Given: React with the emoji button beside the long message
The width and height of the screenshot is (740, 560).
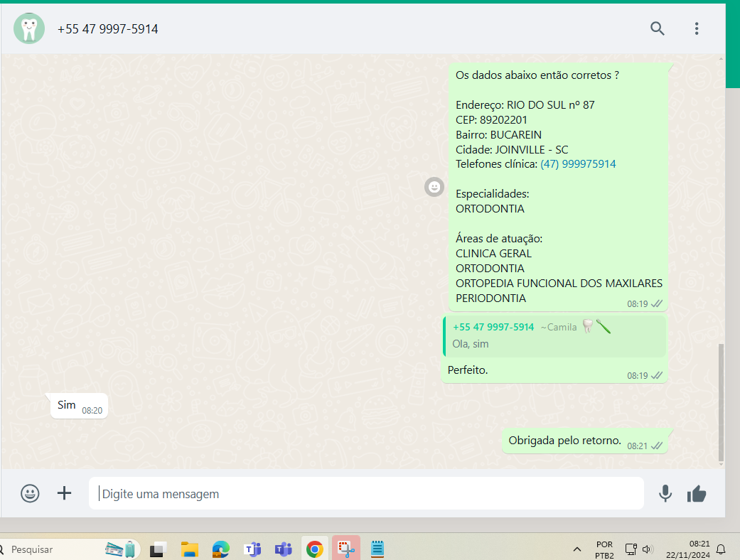Looking at the screenshot, I should click(434, 187).
